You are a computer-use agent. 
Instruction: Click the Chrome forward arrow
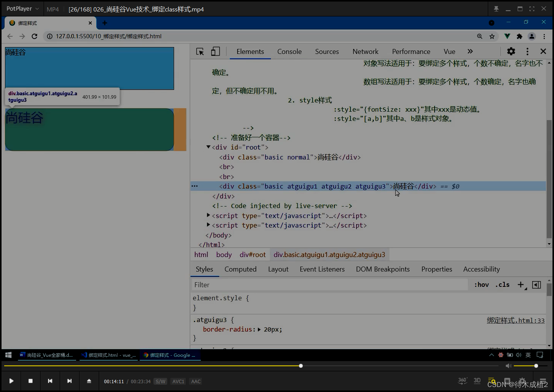[22, 36]
